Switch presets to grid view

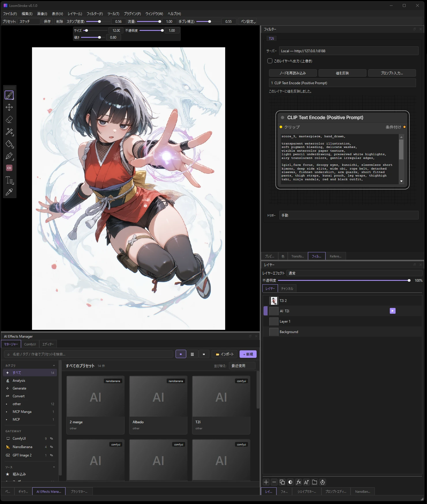tap(181, 354)
